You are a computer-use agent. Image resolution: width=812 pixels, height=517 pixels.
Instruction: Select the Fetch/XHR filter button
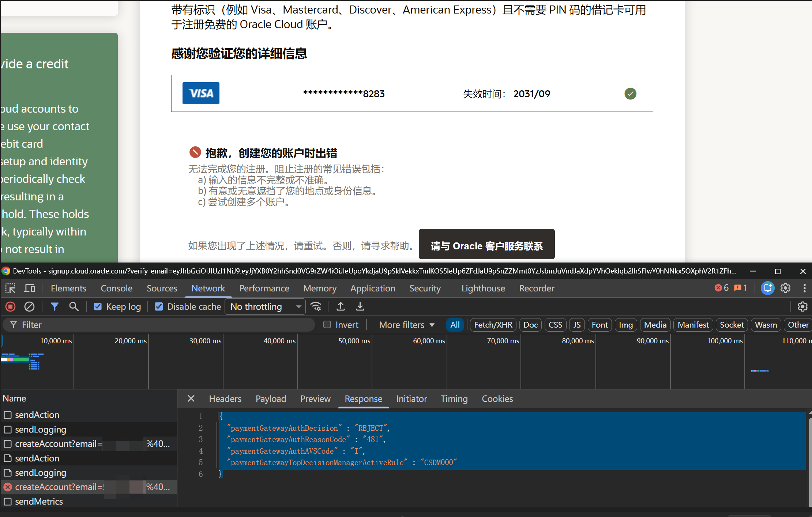tap(493, 325)
